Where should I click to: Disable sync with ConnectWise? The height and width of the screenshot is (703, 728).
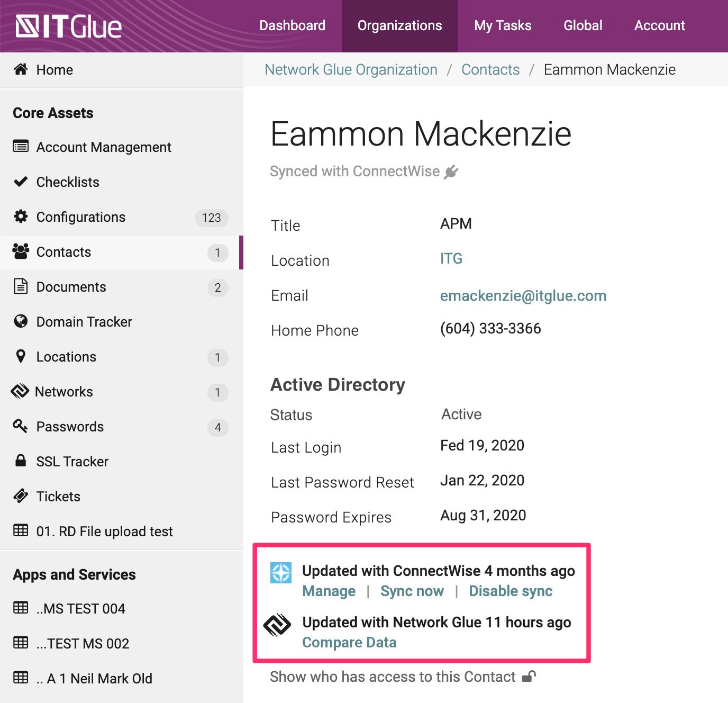pyautogui.click(x=511, y=591)
